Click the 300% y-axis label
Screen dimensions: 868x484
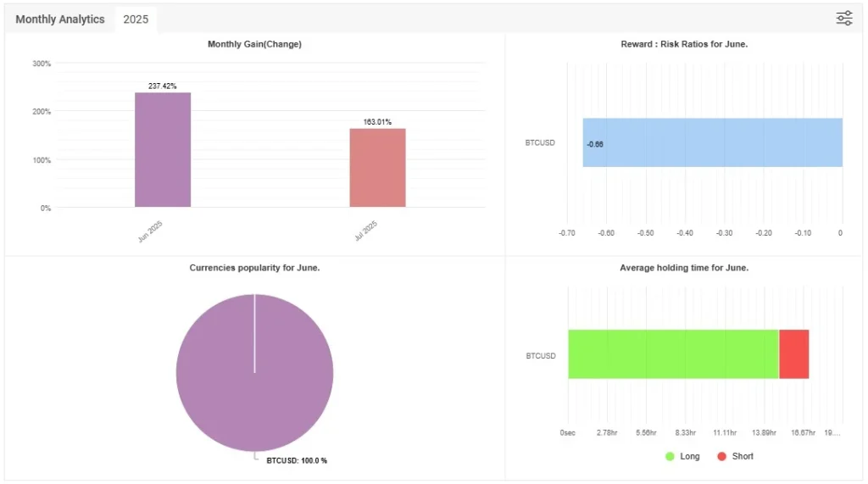pyautogui.click(x=42, y=64)
